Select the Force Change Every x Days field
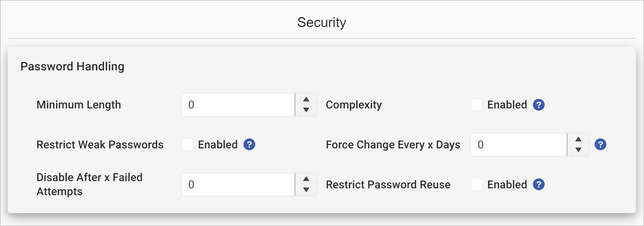This screenshot has height=226, width=644. click(x=518, y=145)
